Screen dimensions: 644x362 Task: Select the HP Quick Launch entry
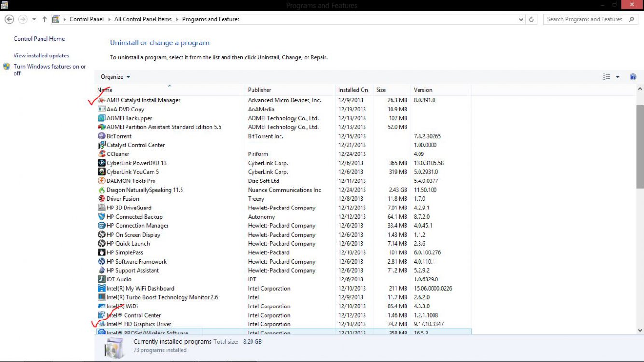coord(283,244)
